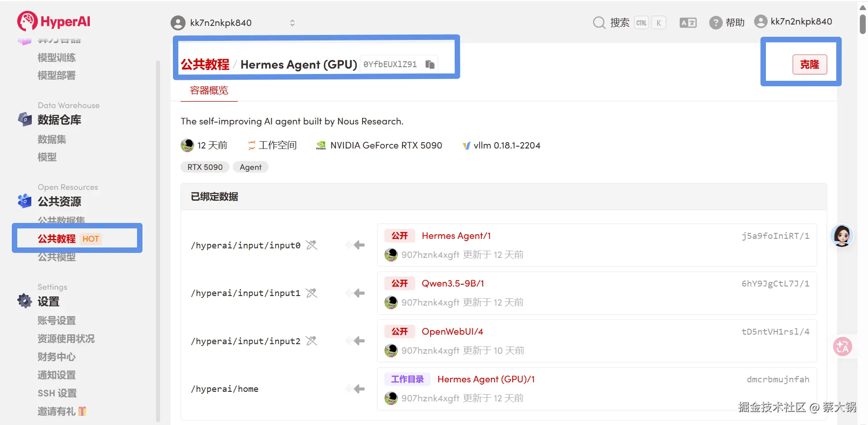Go back to 公共教程 breadcrumb
This screenshot has width=868, height=425.
click(205, 64)
